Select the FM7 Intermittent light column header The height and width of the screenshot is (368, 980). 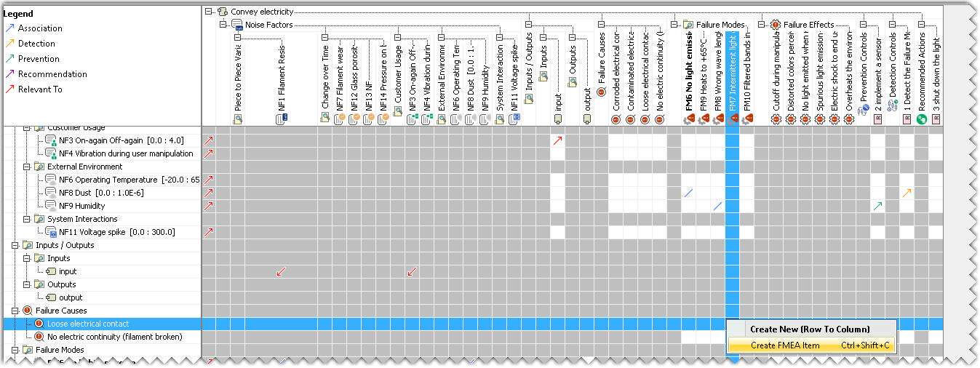732,79
